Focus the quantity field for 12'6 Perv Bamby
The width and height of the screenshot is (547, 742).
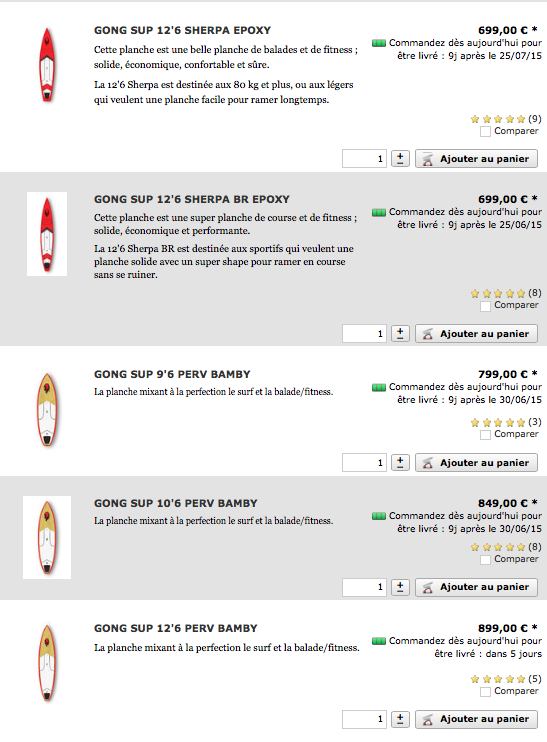coord(364,719)
